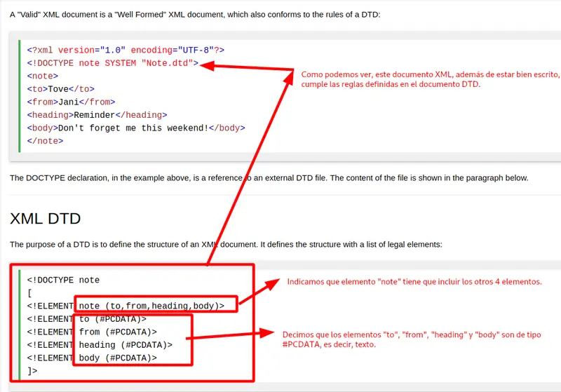Click the opening <note> tag line
The width and height of the screenshot is (561, 392).
[x=43, y=76]
